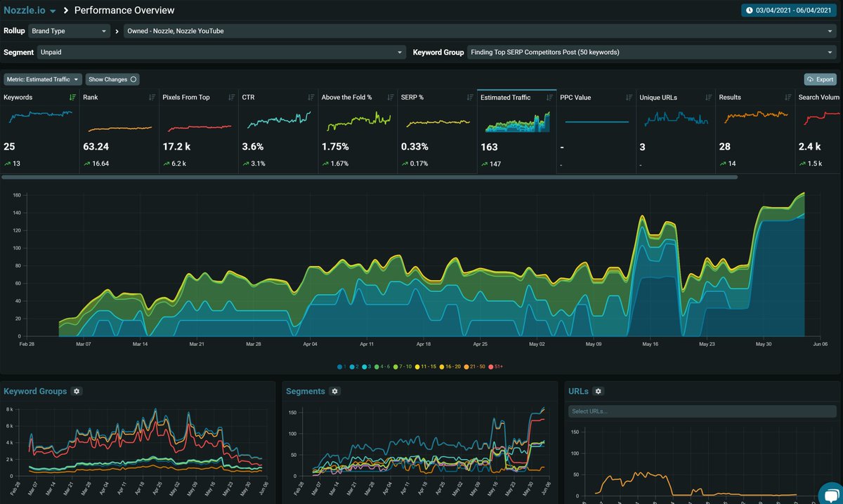Click the sort icon on Results card
Screen dimensions: 843x504
coord(787,98)
